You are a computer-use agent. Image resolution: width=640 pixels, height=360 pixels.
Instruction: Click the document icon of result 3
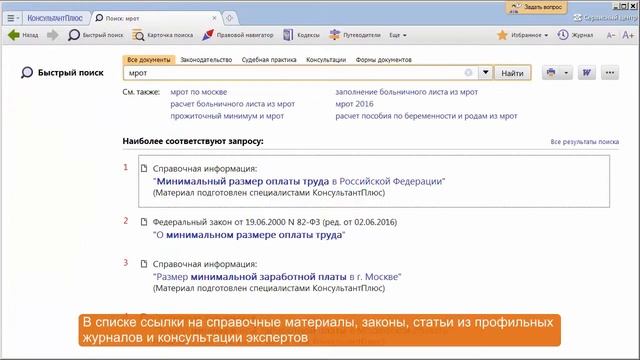[x=144, y=264]
